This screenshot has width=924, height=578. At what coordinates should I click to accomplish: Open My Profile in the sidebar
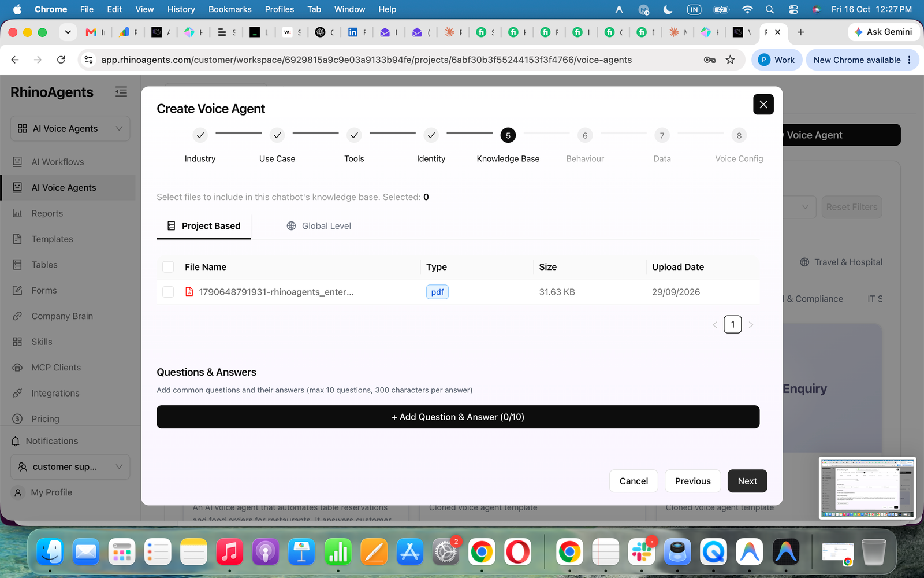click(51, 492)
